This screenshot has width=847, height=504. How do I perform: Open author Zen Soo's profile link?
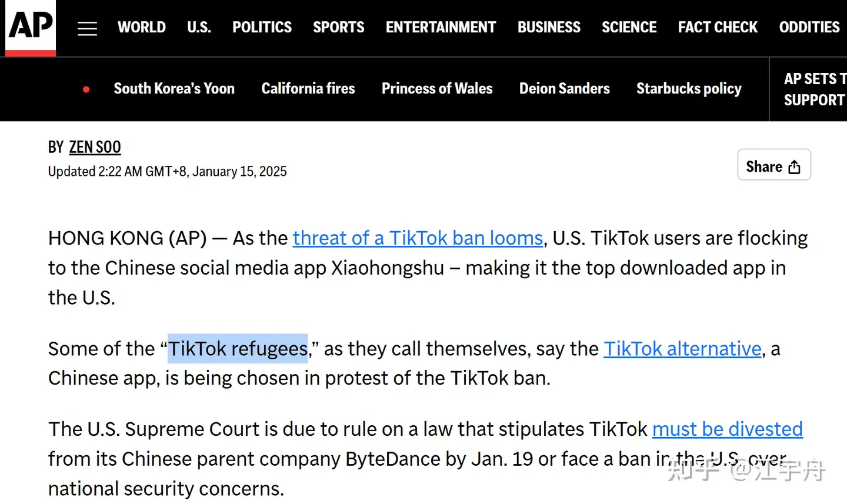(95, 147)
